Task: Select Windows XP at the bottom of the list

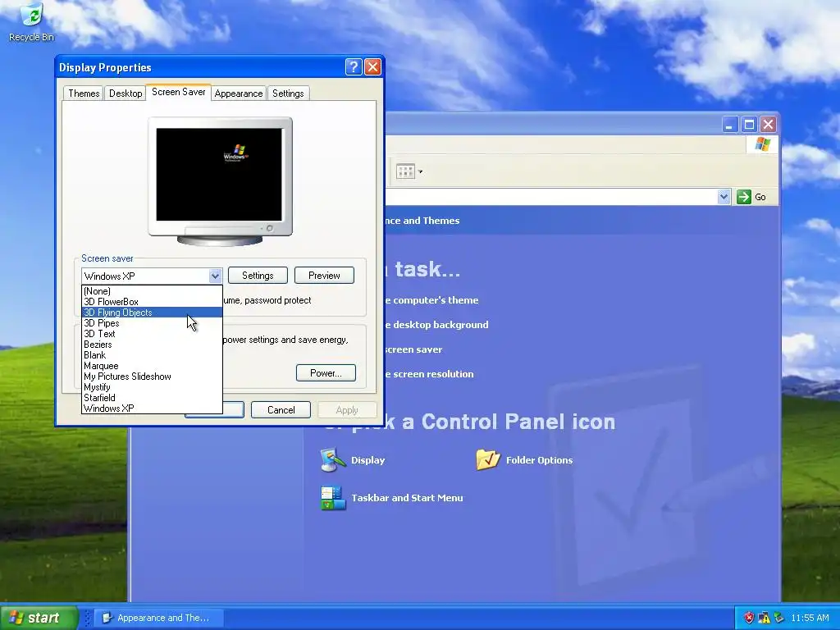Action: [x=152, y=409]
